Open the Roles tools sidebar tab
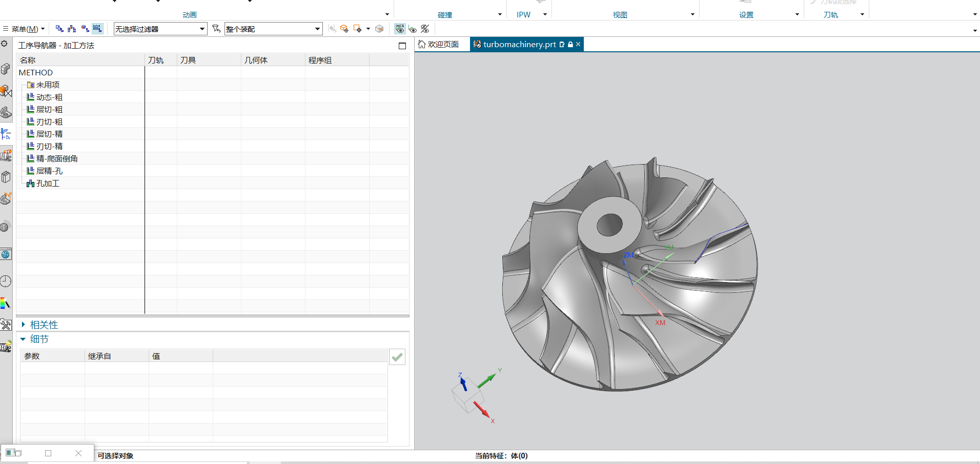 [6, 325]
